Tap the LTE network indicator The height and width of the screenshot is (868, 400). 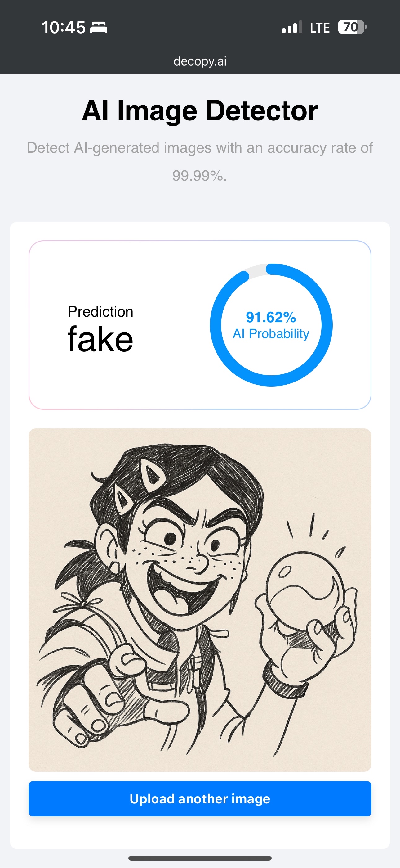click(x=319, y=28)
